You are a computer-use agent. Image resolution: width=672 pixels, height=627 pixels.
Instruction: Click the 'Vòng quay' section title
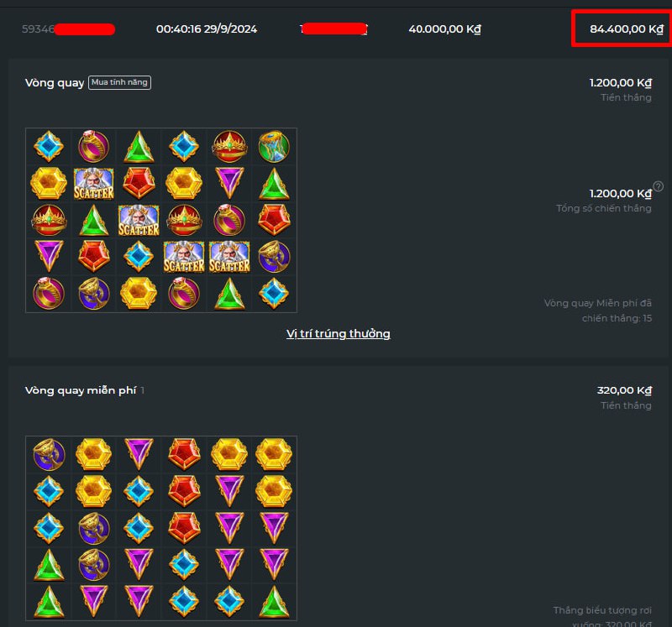coord(55,82)
